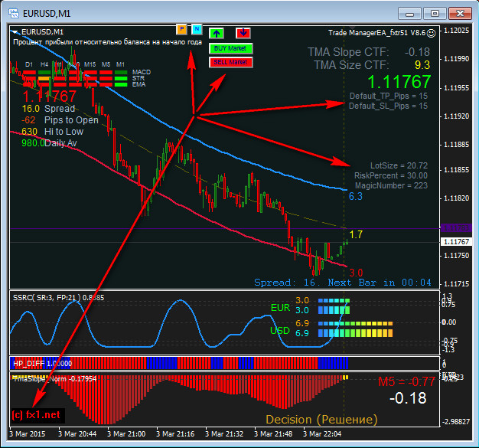Image resolution: width=479 pixels, height=448 pixels.
Task: Click the large white -0.18 slope value
Action: click(408, 398)
